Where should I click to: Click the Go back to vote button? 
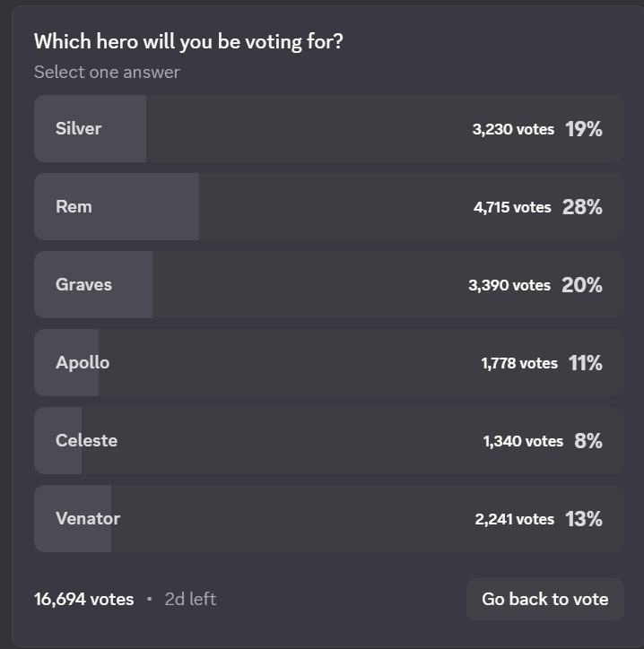point(544,599)
